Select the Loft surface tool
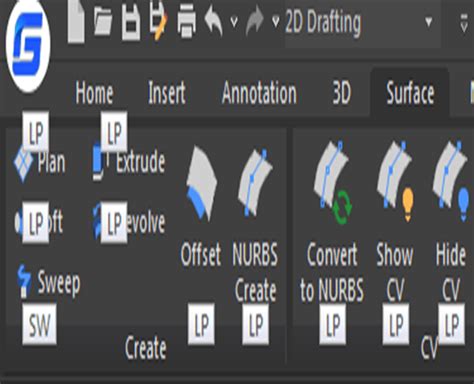 click(x=39, y=223)
